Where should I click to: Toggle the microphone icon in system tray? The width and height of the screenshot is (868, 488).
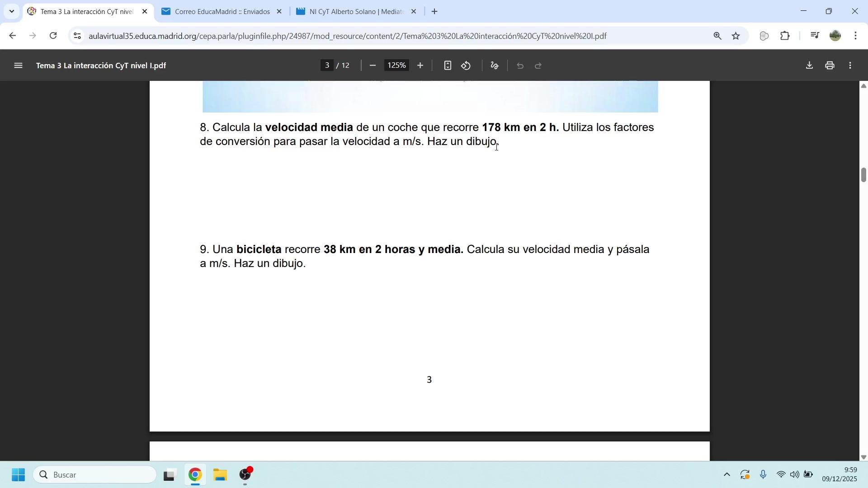click(x=763, y=475)
